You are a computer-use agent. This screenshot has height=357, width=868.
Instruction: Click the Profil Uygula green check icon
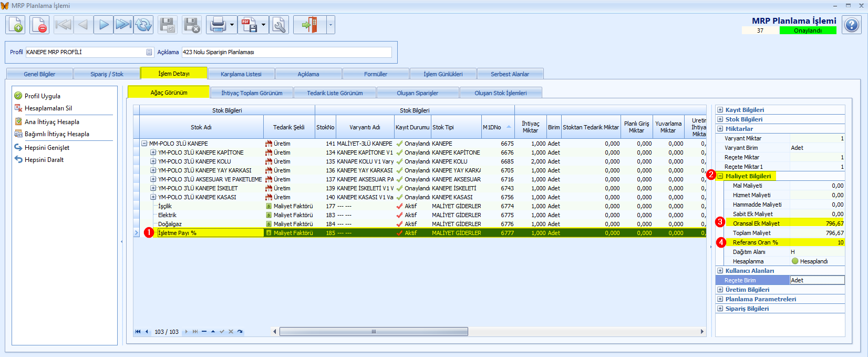(18, 96)
